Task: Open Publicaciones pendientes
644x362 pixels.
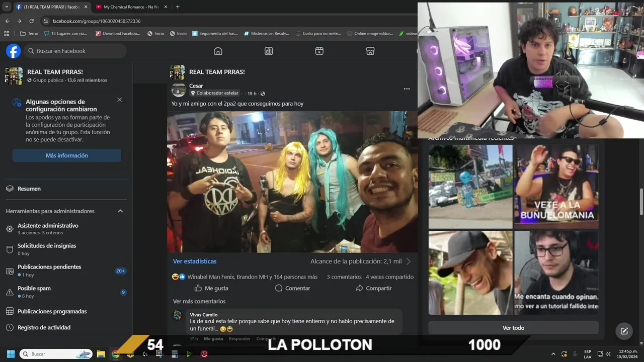Action: click(x=66, y=270)
